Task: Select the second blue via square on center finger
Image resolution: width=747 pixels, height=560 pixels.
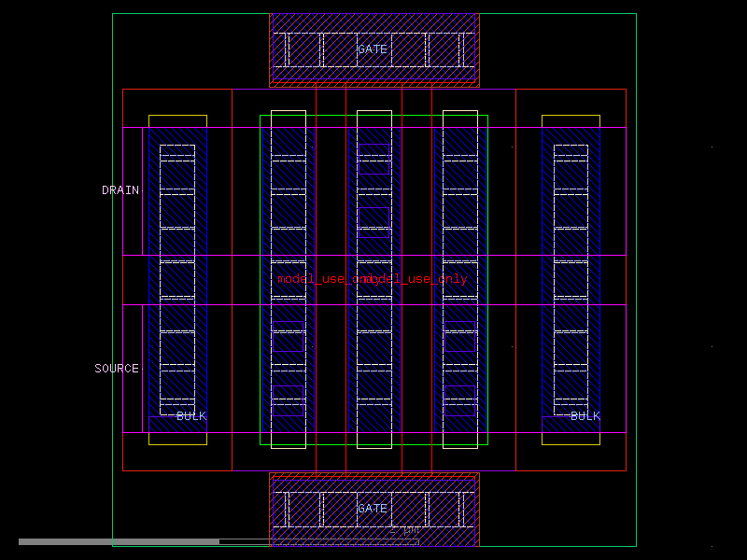Action: 373,220
